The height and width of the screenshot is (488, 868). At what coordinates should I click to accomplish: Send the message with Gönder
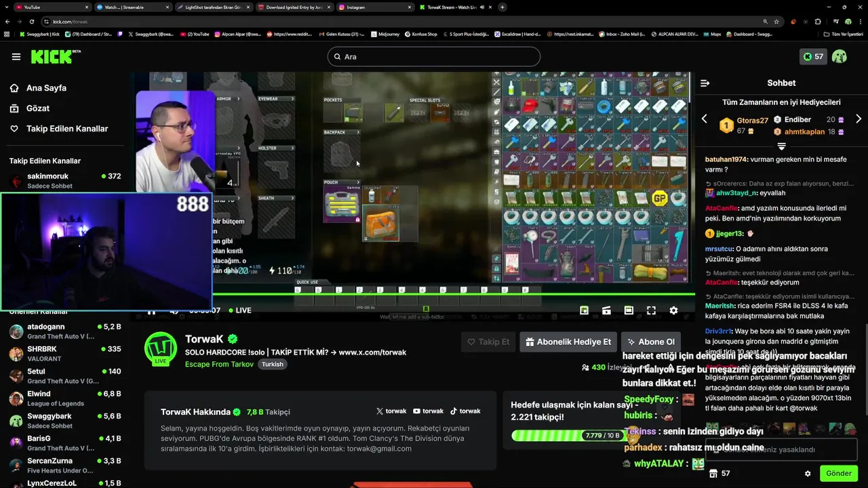coord(838,473)
